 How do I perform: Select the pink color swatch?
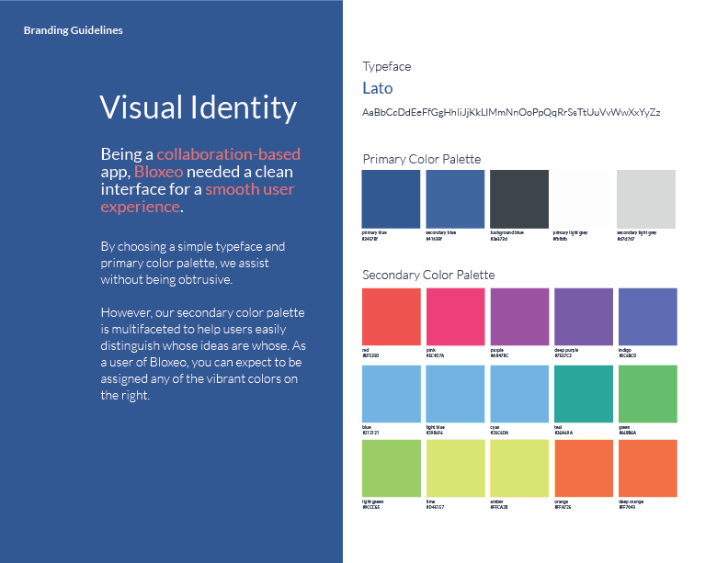456,317
